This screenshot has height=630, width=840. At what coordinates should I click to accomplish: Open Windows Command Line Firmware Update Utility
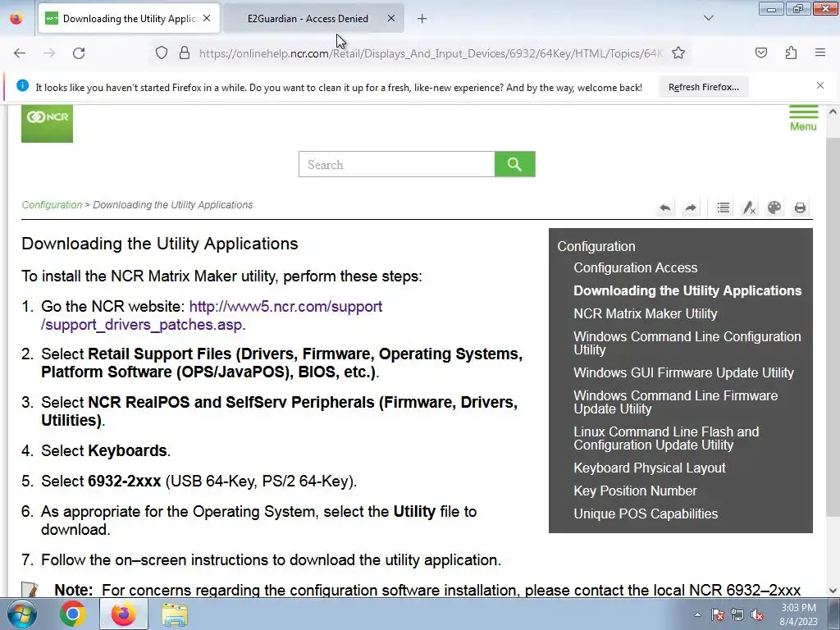click(x=676, y=402)
